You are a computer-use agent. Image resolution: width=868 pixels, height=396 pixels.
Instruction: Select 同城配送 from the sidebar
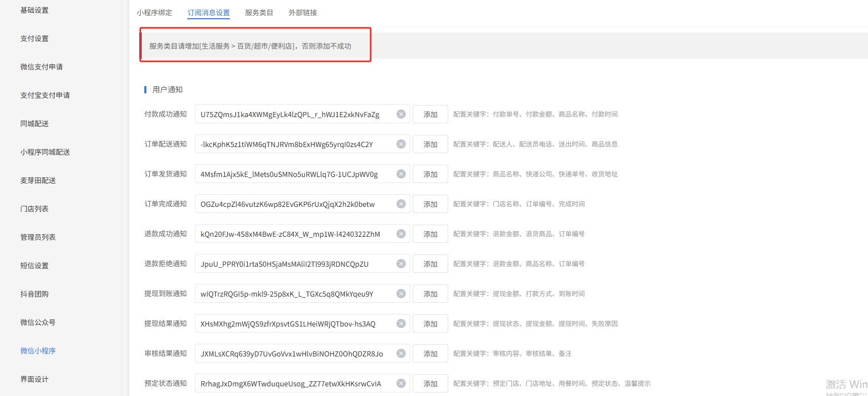(34, 124)
